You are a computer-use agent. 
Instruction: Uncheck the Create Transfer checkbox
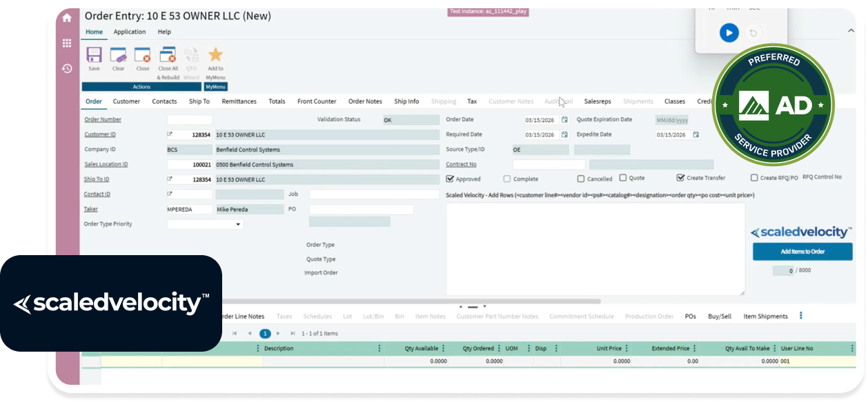click(680, 178)
